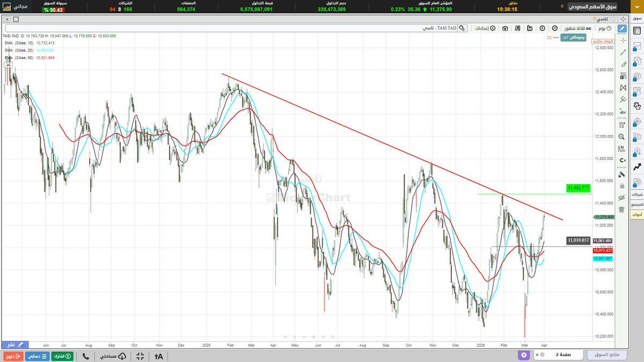Hide all drawings with the eye icon
This screenshot has width=644, height=362.
click(623, 197)
